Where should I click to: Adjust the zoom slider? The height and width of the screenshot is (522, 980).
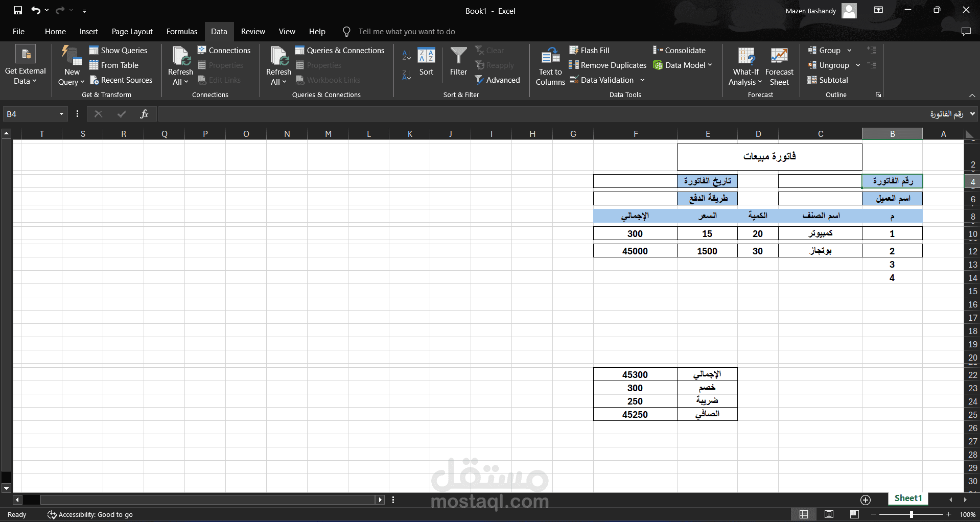click(912, 514)
